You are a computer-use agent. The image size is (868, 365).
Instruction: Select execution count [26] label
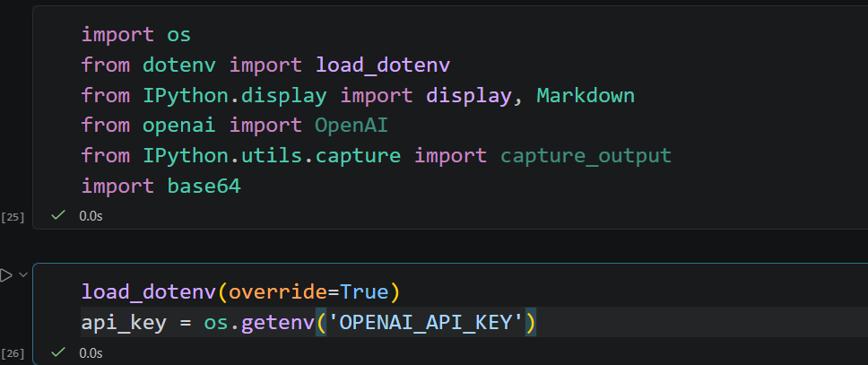[13, 353]
